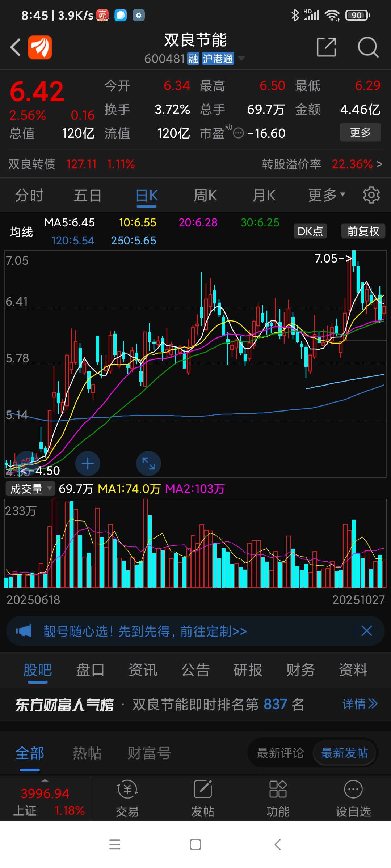Open 资料 tab
Screen dimensions: 391x868
[353, 670]
